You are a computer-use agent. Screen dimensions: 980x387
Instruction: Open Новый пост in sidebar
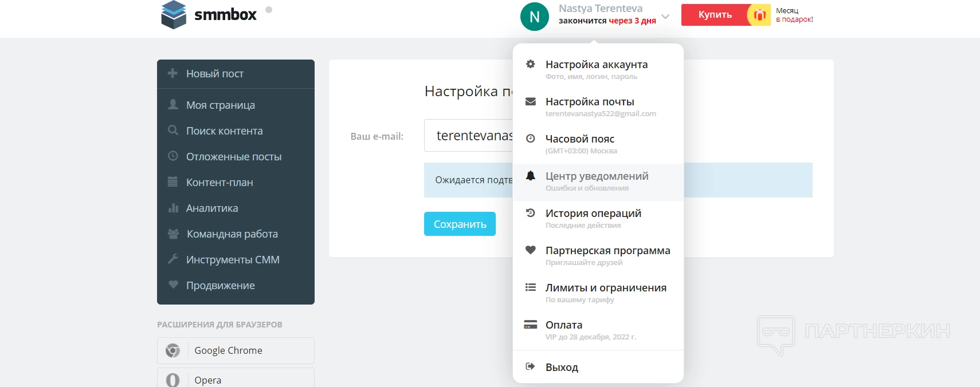[x=236, y=74]
